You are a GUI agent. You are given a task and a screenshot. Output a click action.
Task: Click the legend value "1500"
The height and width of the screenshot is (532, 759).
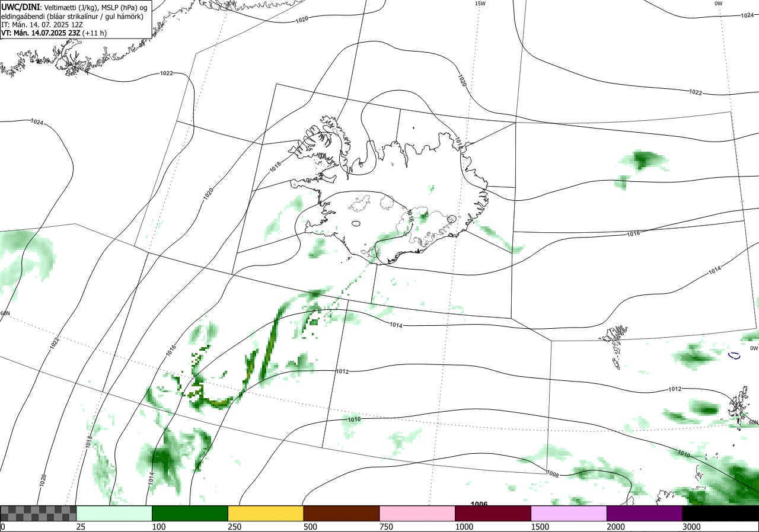click(540, 527)
